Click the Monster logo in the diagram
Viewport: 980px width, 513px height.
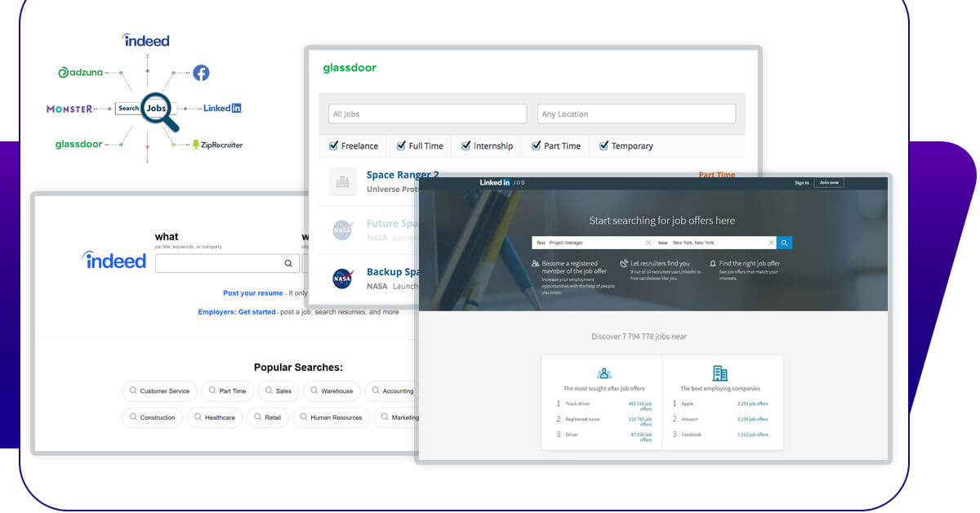point(69,109)
